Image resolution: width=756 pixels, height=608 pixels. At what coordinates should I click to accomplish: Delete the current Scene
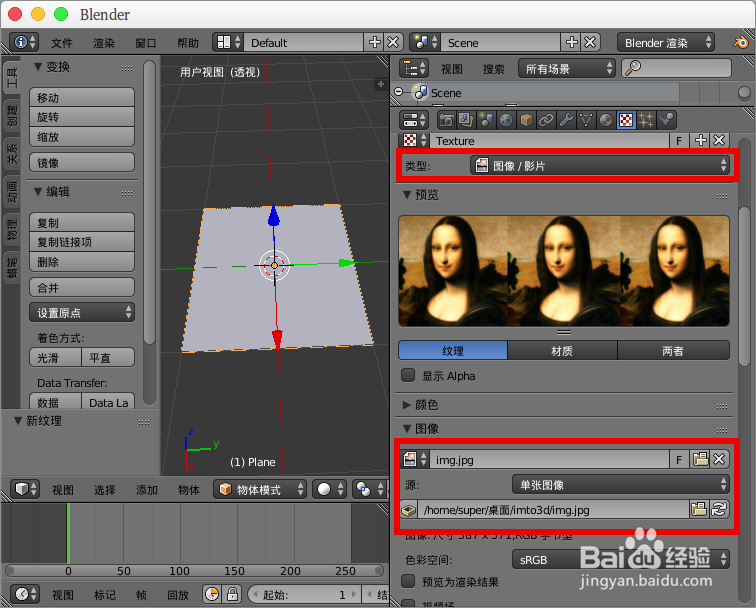pyautogui.click(x=591, y=42)
